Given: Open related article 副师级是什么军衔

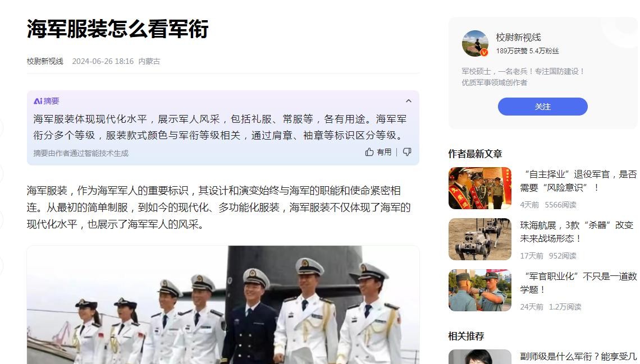Looking at the screenshot, I should 578,357.
